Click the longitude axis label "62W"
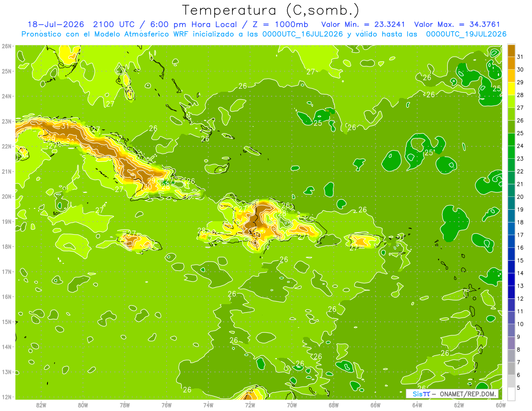Image resolution: width=532 pixels, height=411 pixels. 459,405
